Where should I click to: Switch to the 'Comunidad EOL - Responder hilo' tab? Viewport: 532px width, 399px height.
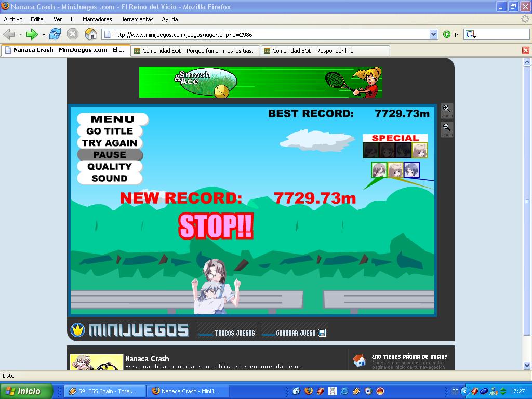pos(326,51)
